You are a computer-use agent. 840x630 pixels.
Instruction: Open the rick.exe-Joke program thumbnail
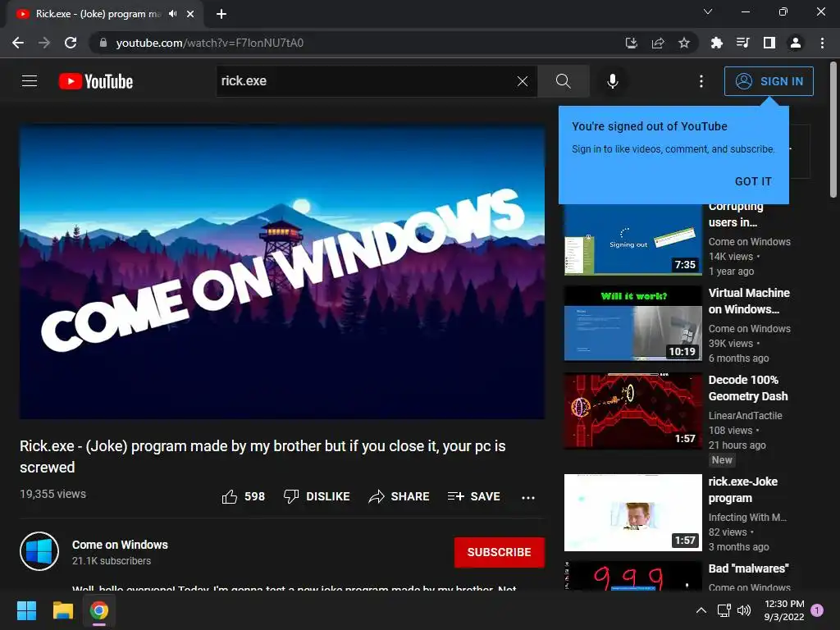coord(632,513)
